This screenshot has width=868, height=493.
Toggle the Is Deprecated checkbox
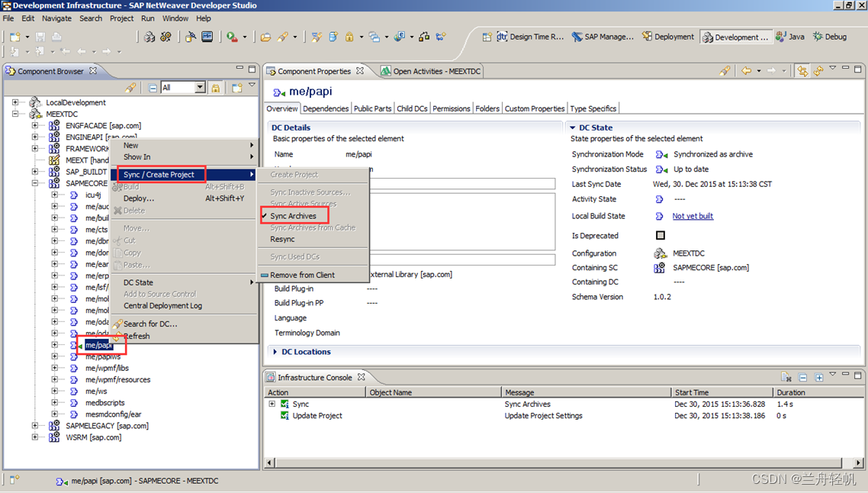pyautogui.click(x=661, y=235)
